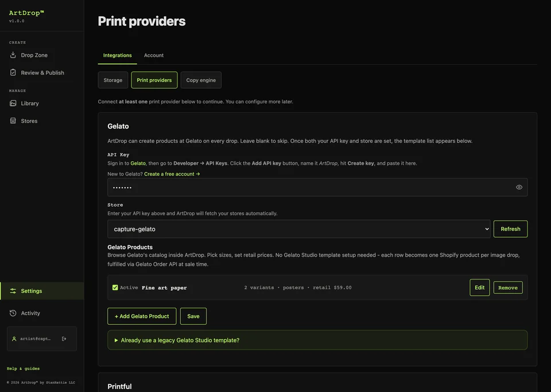The height and width of the screenshot is (392, 551).
Task: Click the Library image icon
Action: (13, 103)
